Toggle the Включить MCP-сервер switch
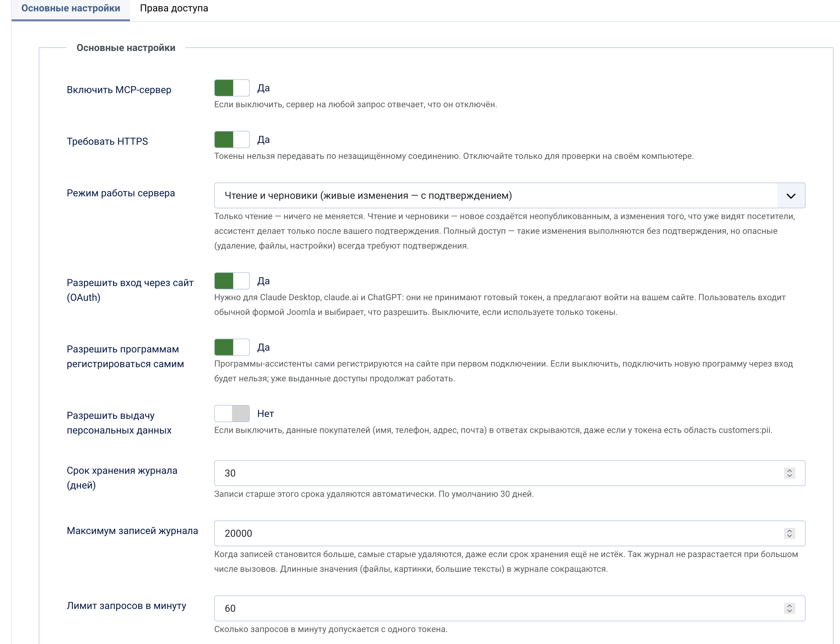This screenshot has width=840, height=644. (232, 88)
